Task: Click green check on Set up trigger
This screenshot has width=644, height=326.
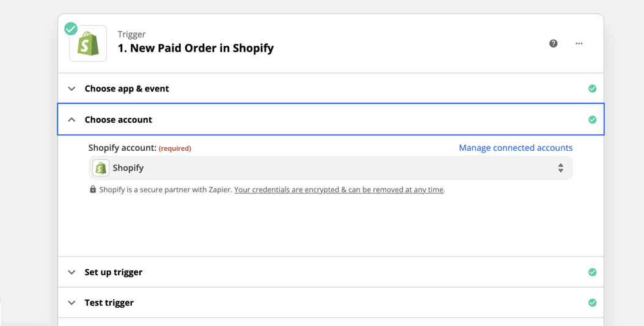Action: 592,272
